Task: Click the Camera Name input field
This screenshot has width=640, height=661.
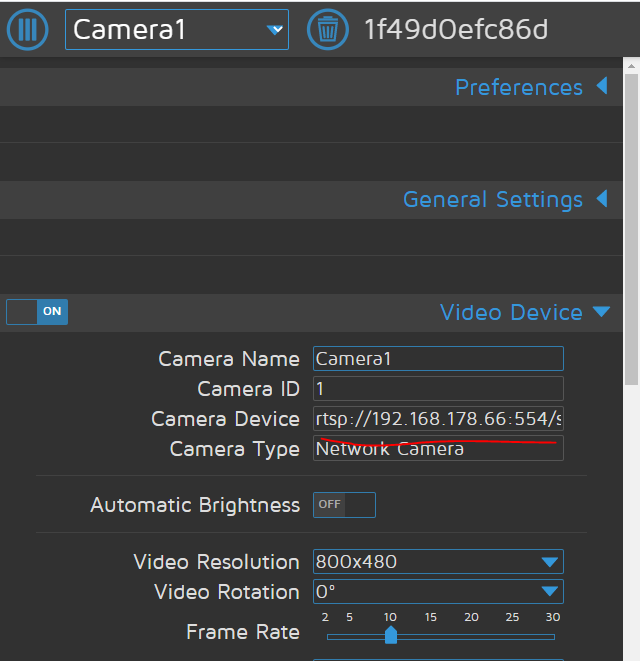Action: pos(438,359)
